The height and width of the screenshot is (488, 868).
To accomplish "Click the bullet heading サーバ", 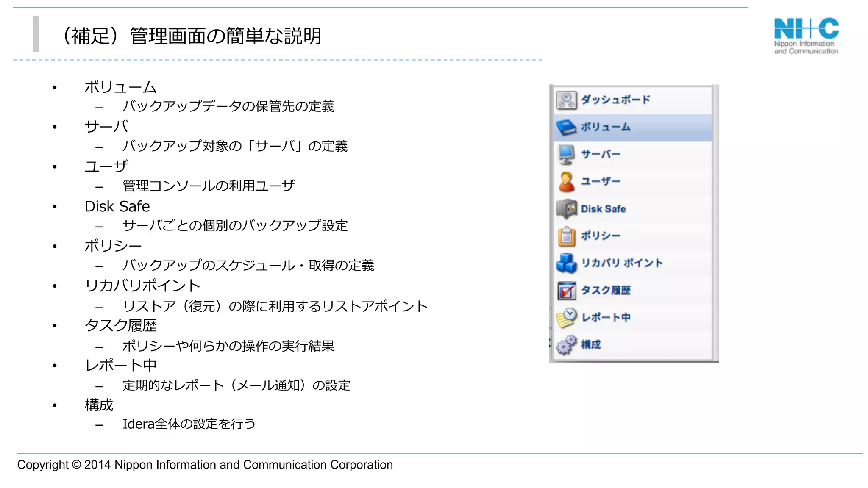I will 106,127.
